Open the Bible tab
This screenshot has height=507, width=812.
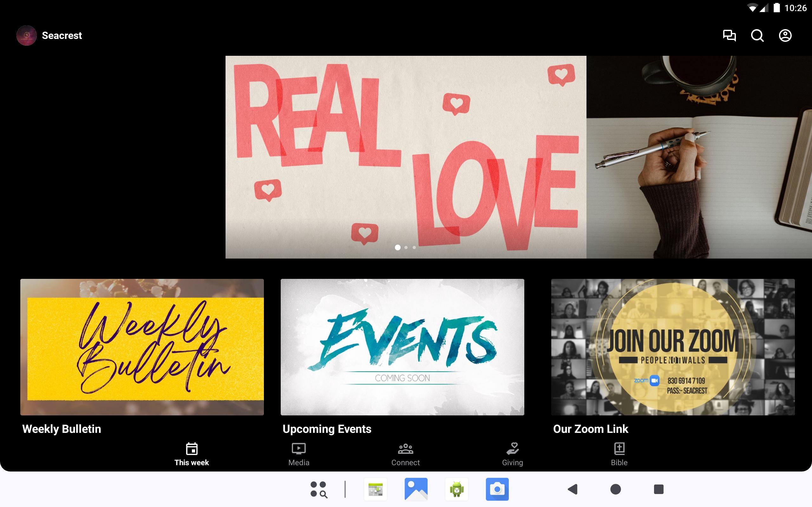619,454
